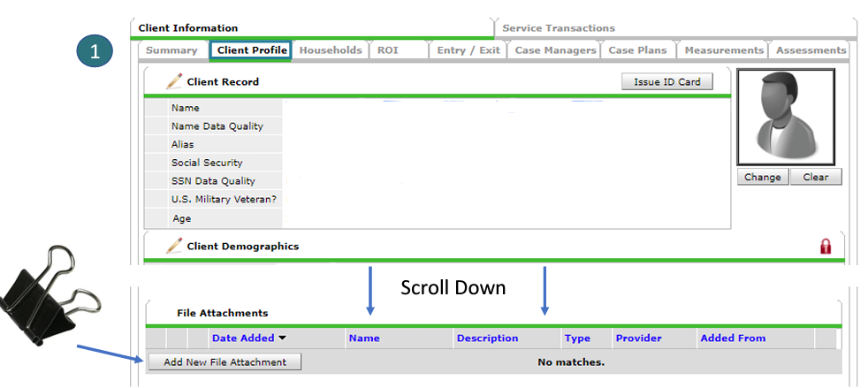The width and height of the screenshot is (868, 388).
Task: Open the Client Information tab
Action: (x=188, y=28)
